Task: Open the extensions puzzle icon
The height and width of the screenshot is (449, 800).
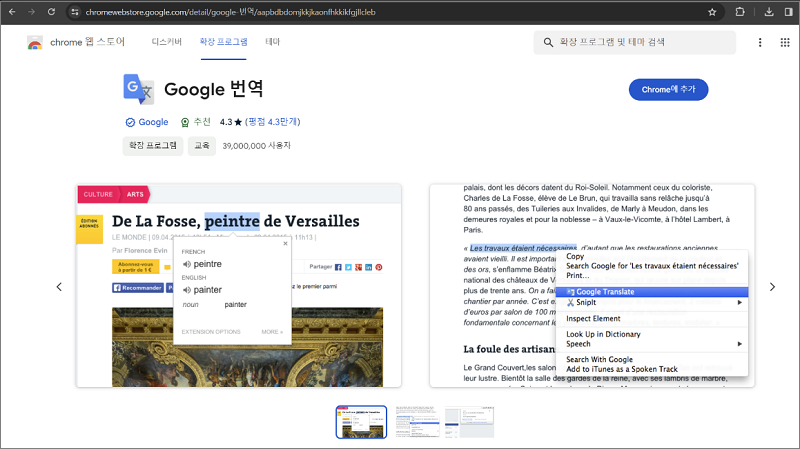Action: tap(740, 12)
